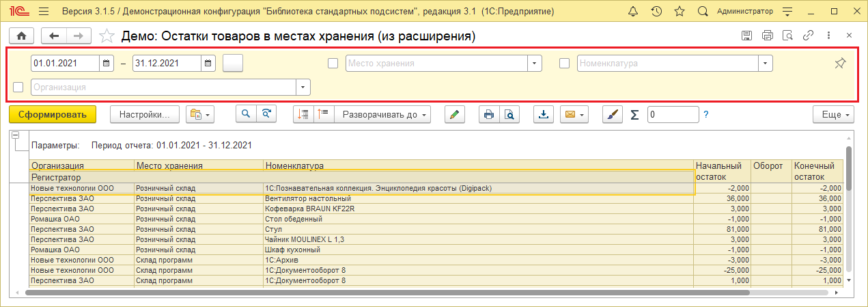
Task: Open report header more options dots
Action: point(828,36)
